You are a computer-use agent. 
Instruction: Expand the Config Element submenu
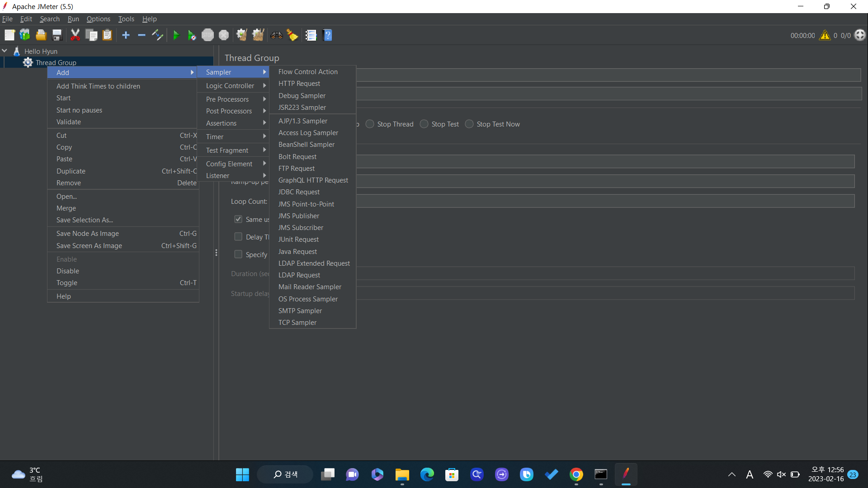pyautogui.click(x=233, y=164)
